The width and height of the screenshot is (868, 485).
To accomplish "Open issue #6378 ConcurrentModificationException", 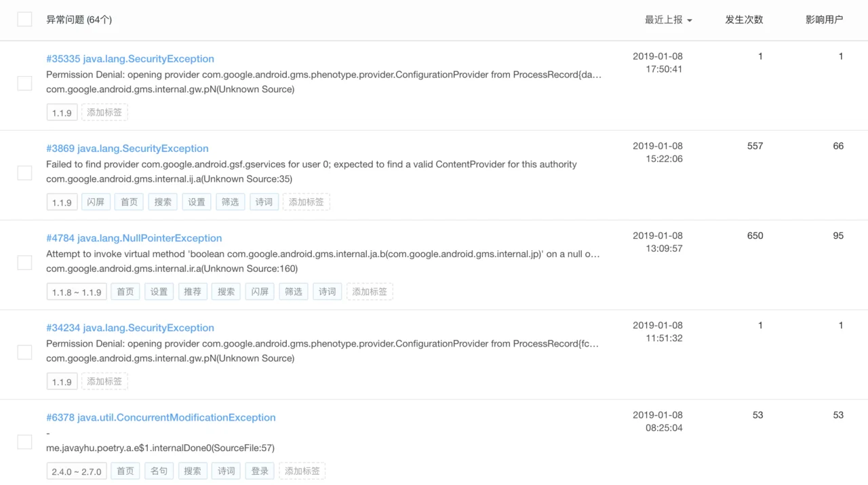I will (x=161, y=417).
